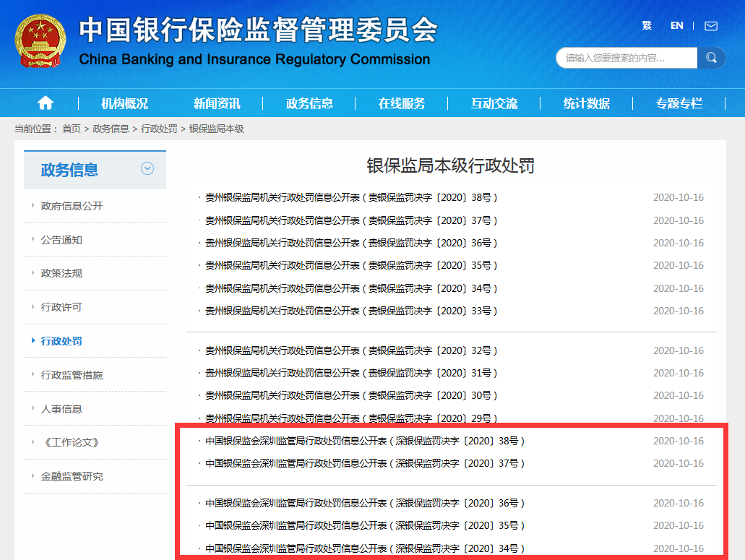
Task: Click 政务信息 in the breadcrumb
Action: point(111,129)
